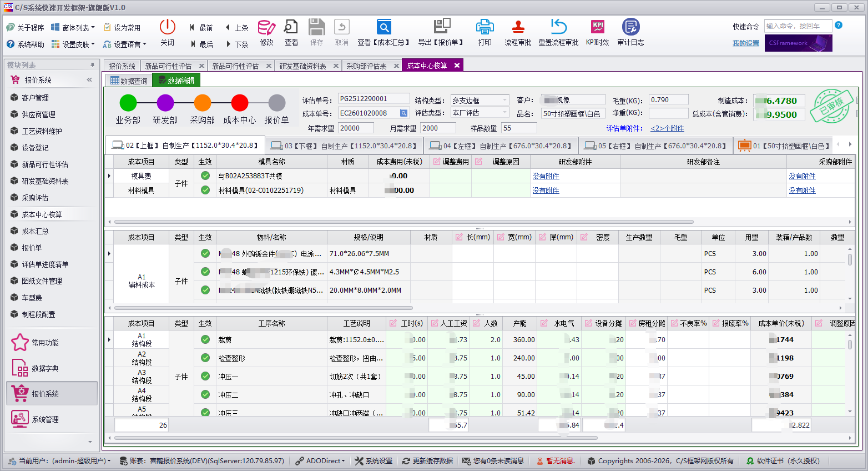Open the 设置皮肤 dropdown
The image size is (868, 471).
73,44
